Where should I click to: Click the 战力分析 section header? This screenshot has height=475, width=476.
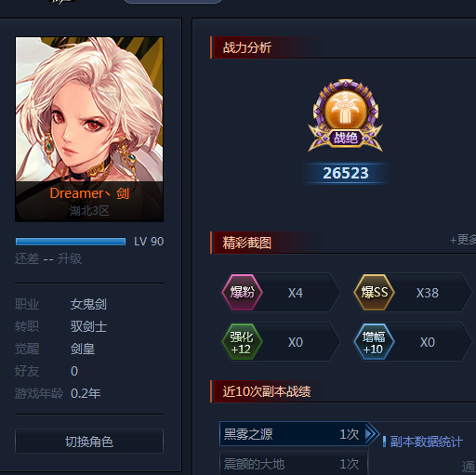pos(247,47)
